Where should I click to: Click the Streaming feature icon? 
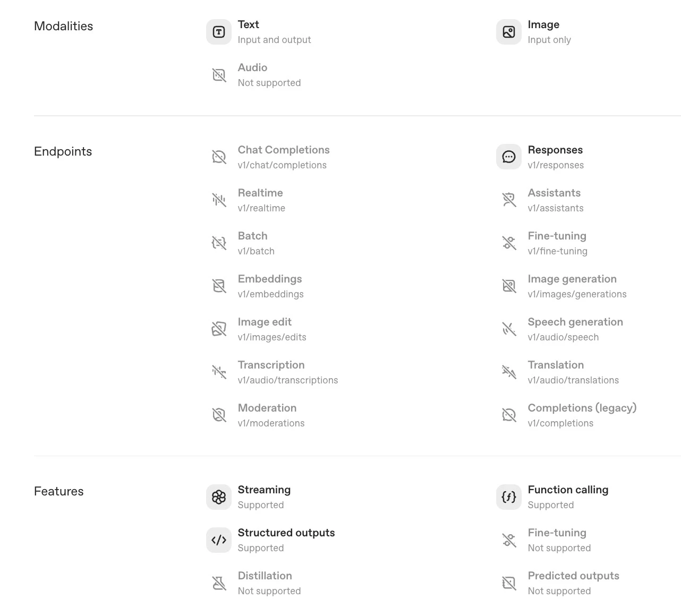[x=219, y=497]
